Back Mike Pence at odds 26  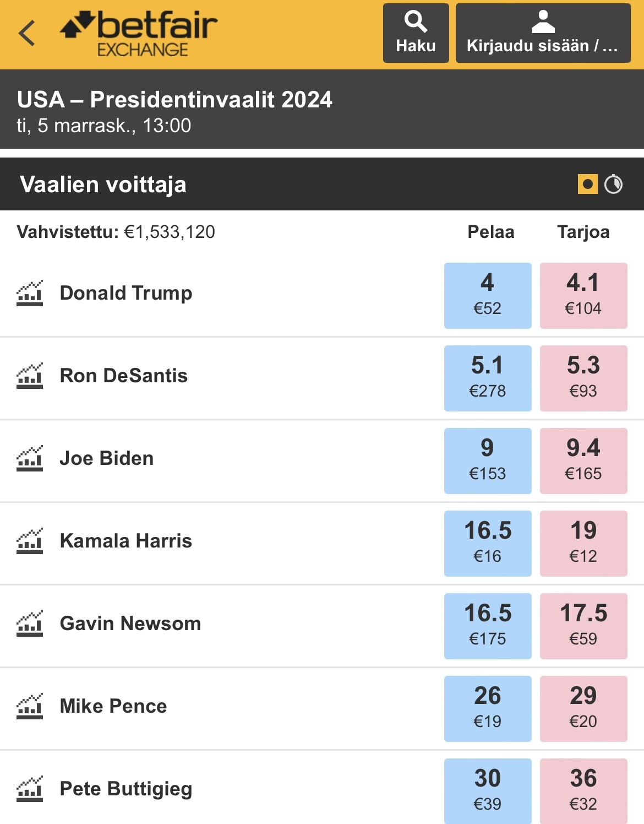pos(488,709)
